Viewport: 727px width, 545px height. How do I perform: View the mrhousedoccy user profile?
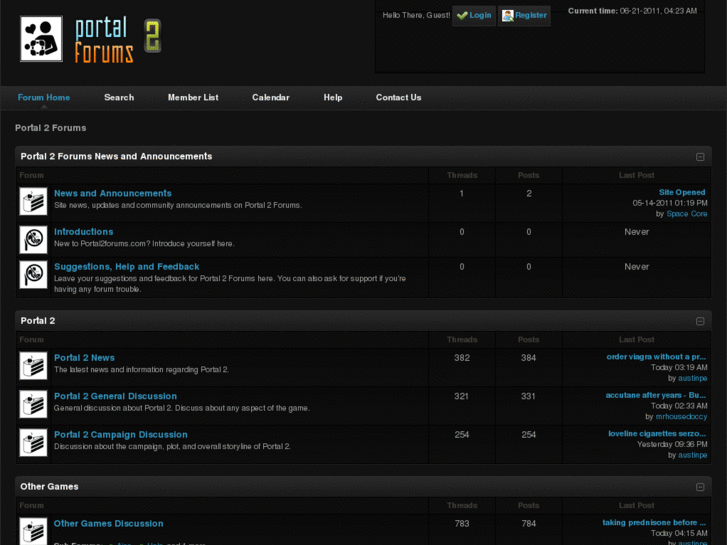tap(681, 417)
